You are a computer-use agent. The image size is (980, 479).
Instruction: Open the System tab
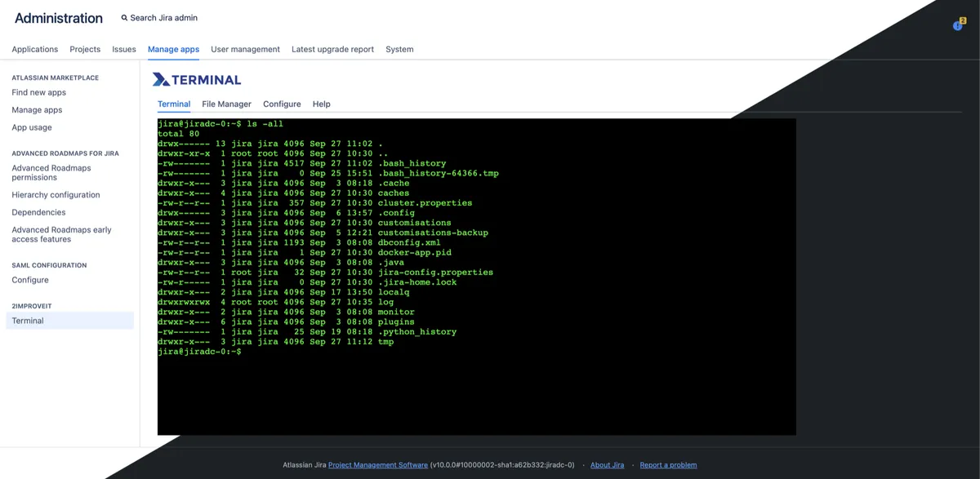pyautogui.click(x=399, y=49)
